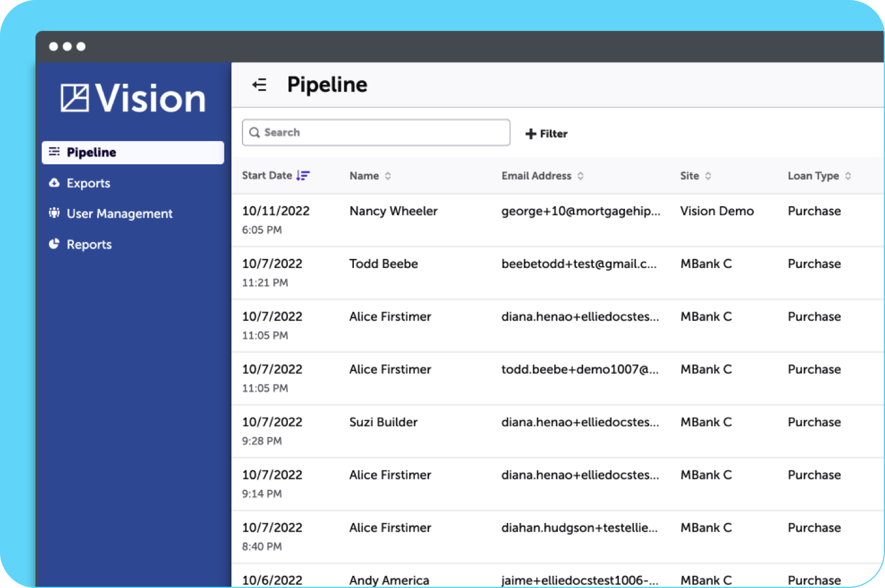Click the Reports pie chart icon
This screenshot has width=885, height=588.
tap(55, 244)
